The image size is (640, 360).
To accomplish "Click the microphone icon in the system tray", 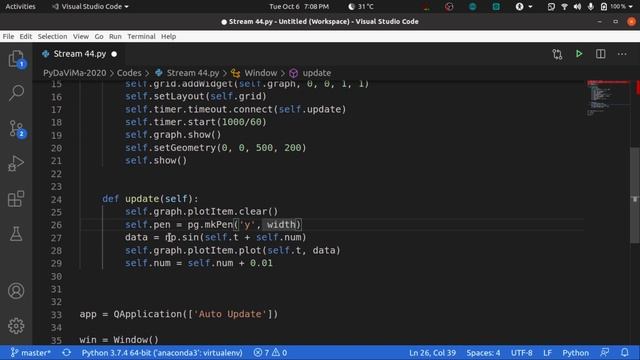I will (x=590, y=7).
